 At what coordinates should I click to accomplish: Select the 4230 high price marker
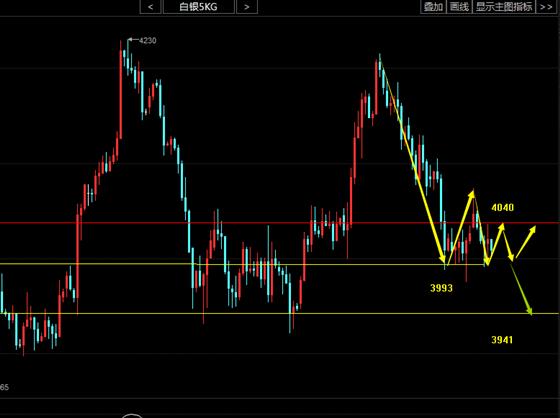tap(148, 40)
